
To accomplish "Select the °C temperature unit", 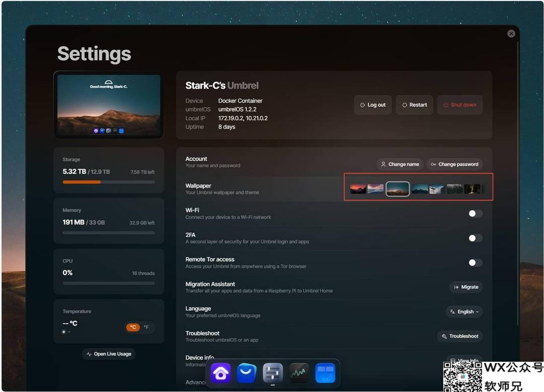I will (x=133, y=327).
